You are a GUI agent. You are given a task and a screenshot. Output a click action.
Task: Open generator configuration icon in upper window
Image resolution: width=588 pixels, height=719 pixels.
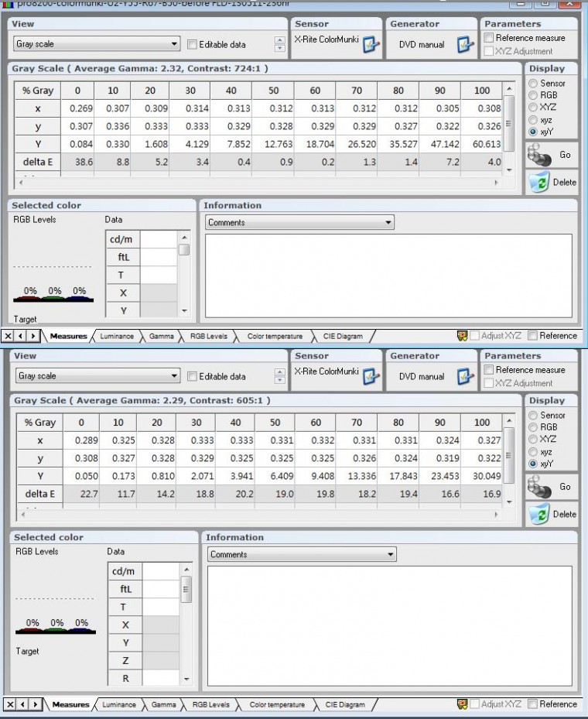point(465,44)
